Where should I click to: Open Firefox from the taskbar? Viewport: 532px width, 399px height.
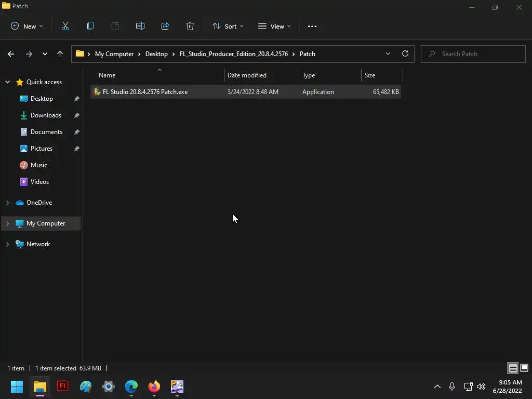[154, 387]
